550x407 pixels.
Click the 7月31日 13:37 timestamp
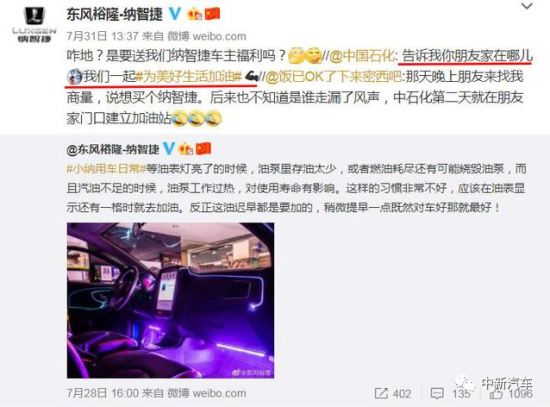102,36
